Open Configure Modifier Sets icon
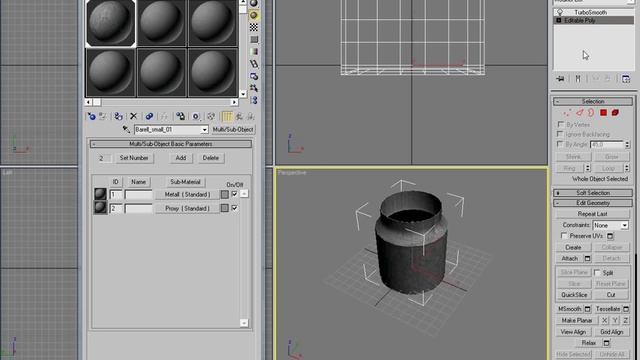This screenshot has height=360, width=640. (626, 78)
